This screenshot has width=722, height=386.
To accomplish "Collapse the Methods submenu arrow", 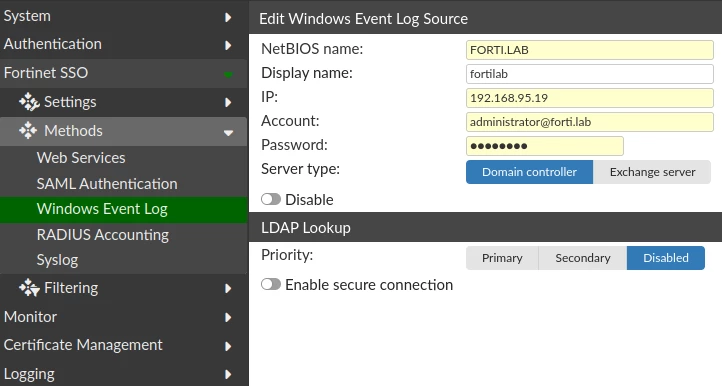I will pos(228,133).
